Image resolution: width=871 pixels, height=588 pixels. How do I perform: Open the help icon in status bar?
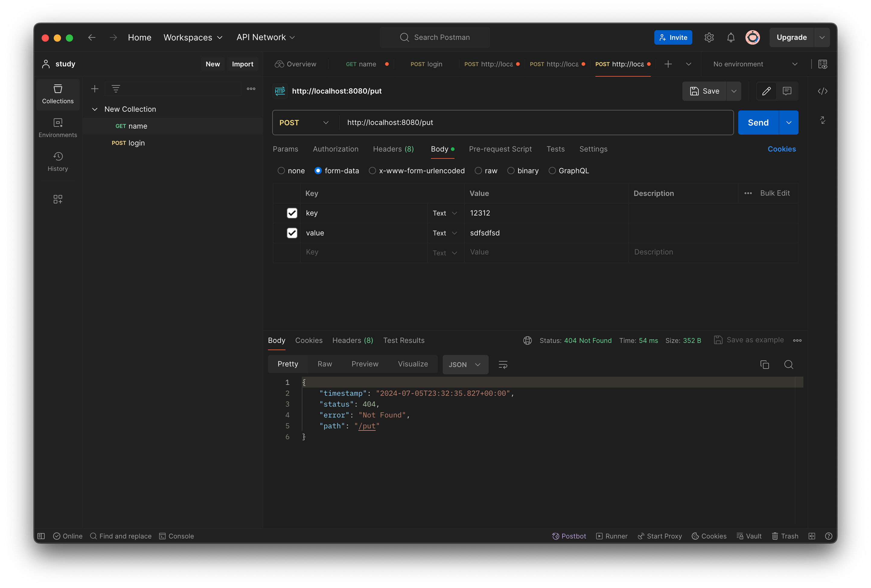pyautogui.click(x=829, y=536)
